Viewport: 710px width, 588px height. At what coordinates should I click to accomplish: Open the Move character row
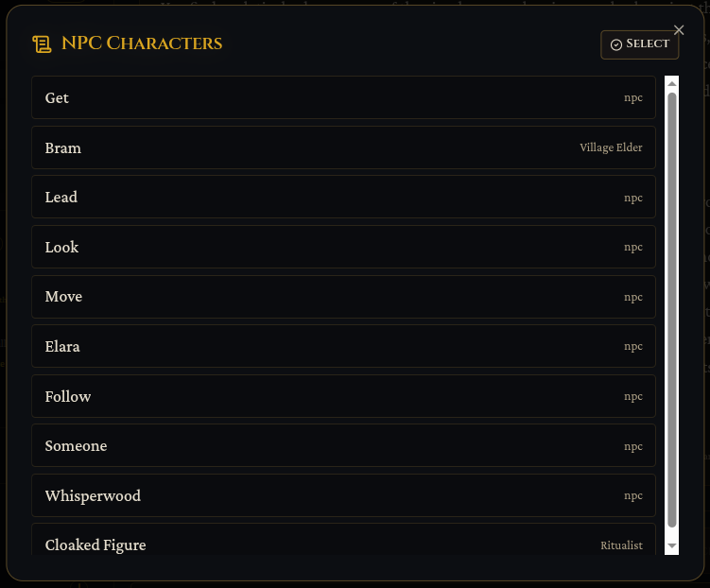[343, 297]
